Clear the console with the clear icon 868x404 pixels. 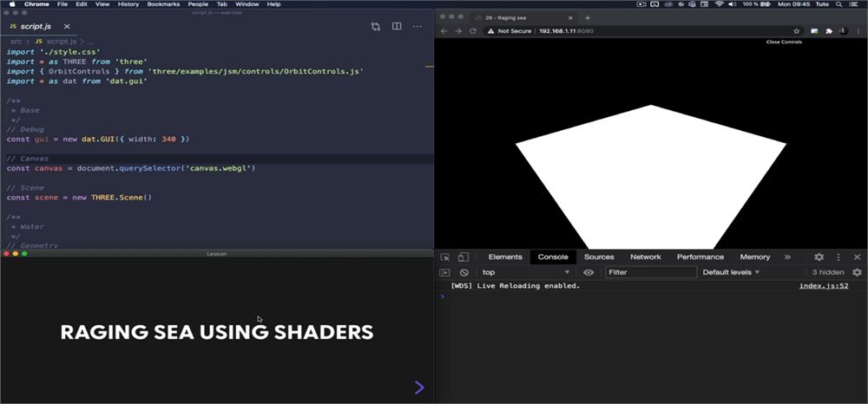click(464, 272)
